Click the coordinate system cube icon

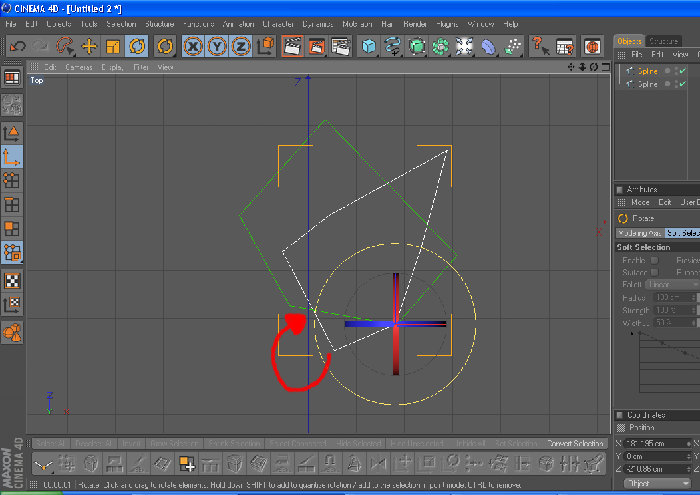(x=266, y=46)
